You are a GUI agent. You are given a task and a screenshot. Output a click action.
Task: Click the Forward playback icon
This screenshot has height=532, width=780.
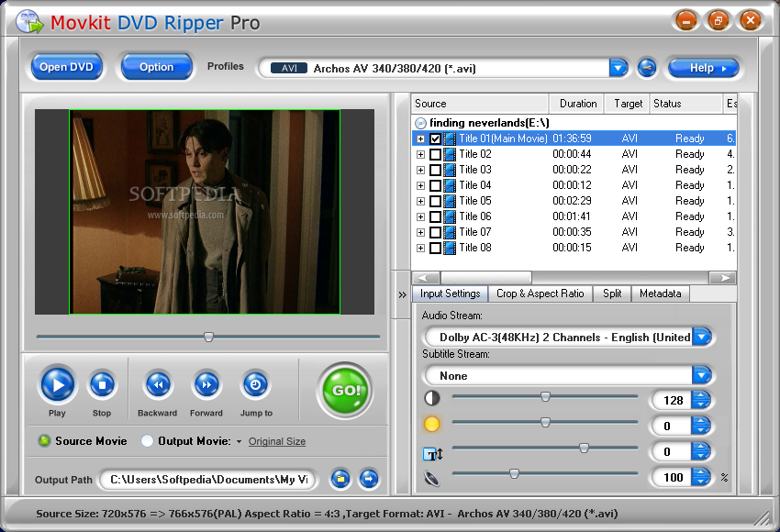point(206,384)
